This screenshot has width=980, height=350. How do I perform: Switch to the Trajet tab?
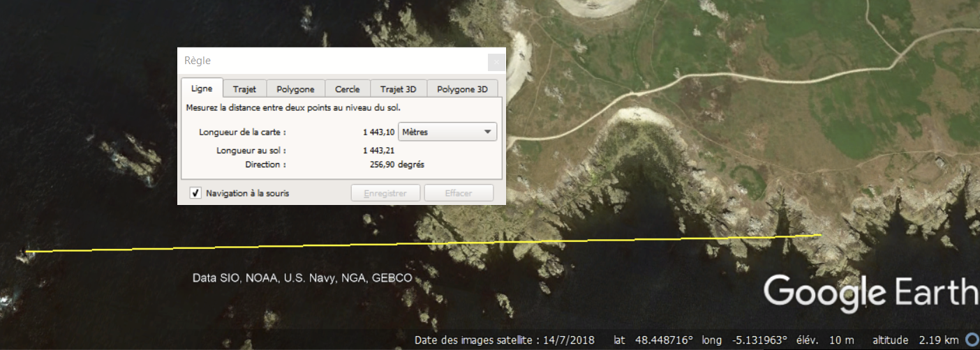[244, 89]
